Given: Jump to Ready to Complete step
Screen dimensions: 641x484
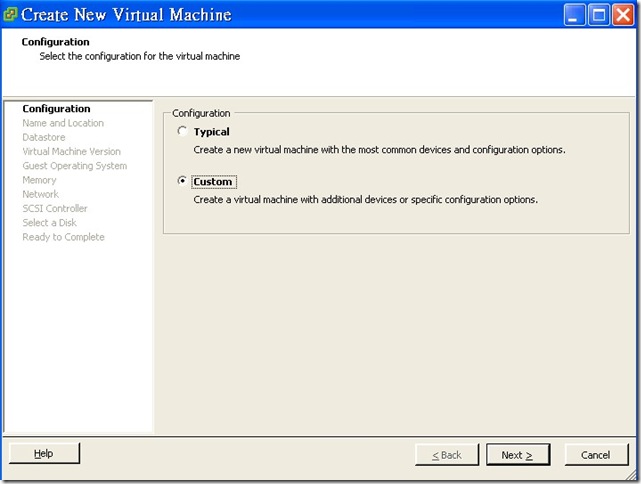Looking at the screenshot, I should click(63, 237).
